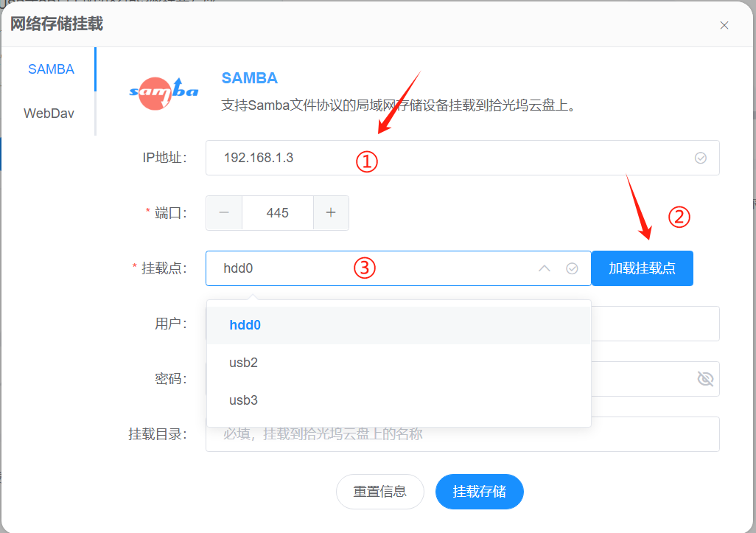Toggle password visibility eye icon

tap(705, 379)
